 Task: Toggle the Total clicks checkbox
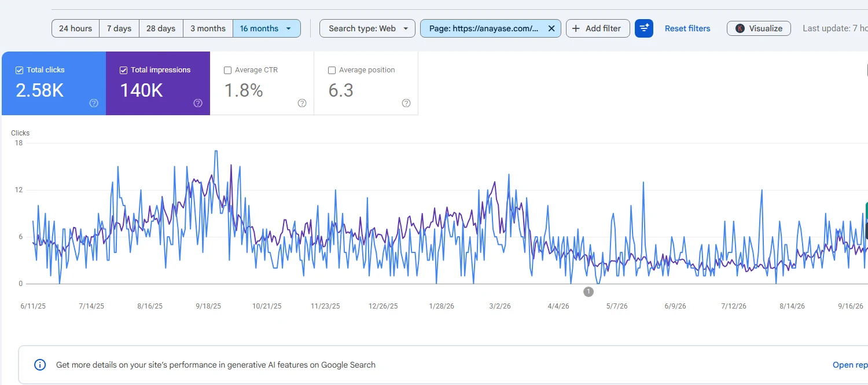pos(20,70)
